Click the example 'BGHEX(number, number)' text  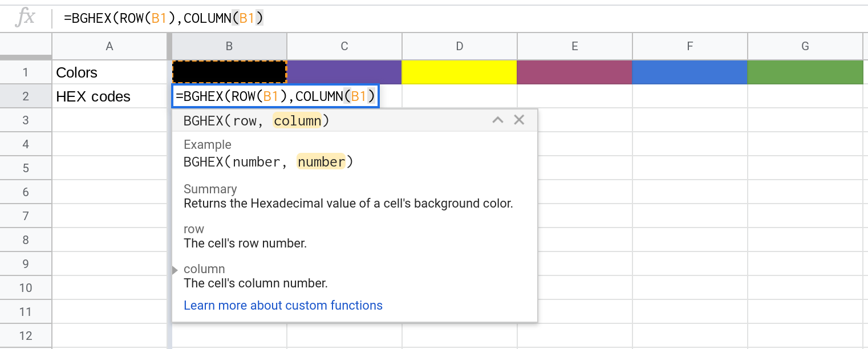coord(269,162)
